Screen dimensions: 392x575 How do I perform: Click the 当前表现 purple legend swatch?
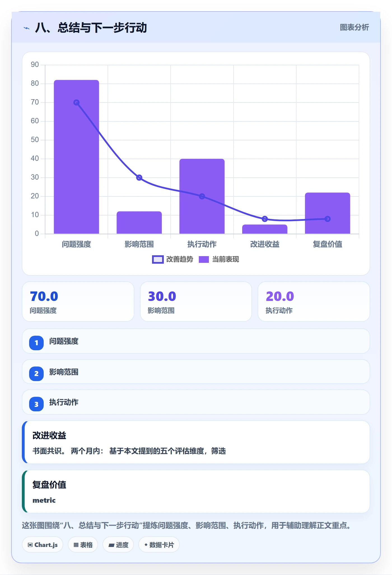click(x=204, y=259)
